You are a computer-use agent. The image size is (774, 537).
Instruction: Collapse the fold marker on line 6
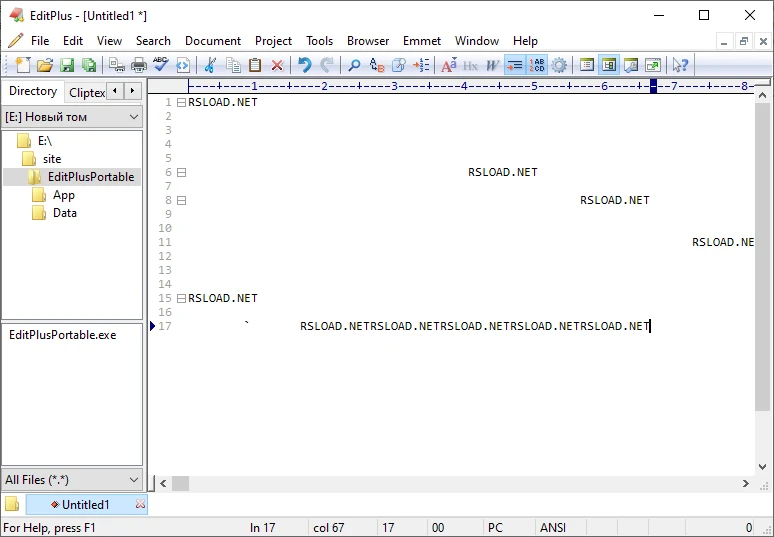pos(181,172)
